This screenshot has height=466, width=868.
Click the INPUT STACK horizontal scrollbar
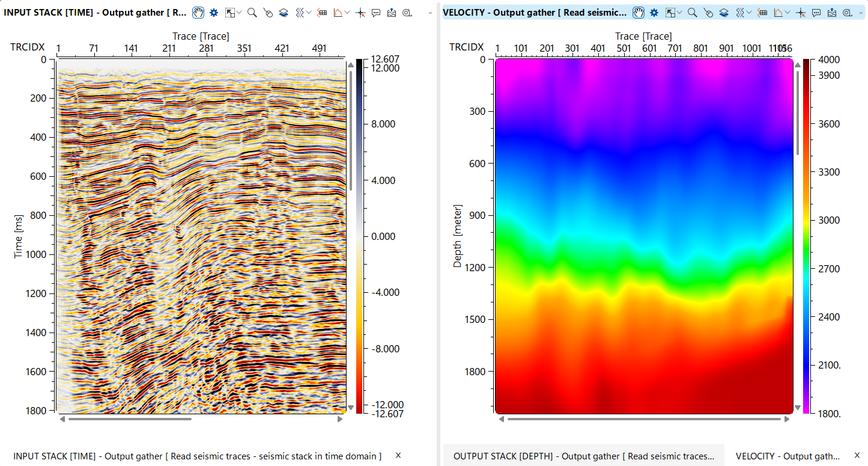coord(129,419)
